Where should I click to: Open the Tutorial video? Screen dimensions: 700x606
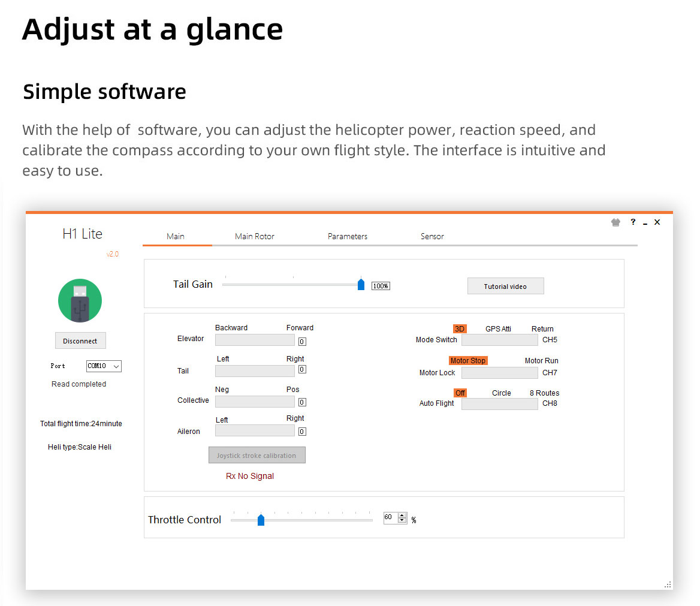coord(505,287)
